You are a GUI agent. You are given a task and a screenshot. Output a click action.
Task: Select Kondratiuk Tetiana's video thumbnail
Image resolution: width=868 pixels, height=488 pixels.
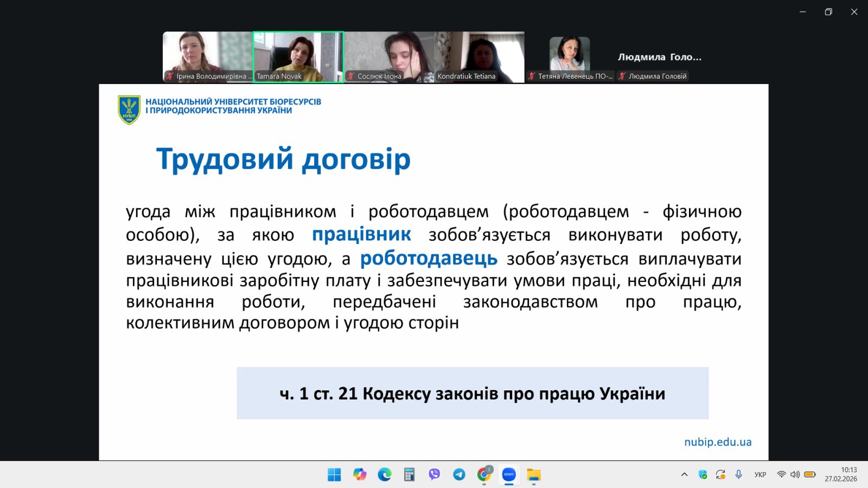480,56
